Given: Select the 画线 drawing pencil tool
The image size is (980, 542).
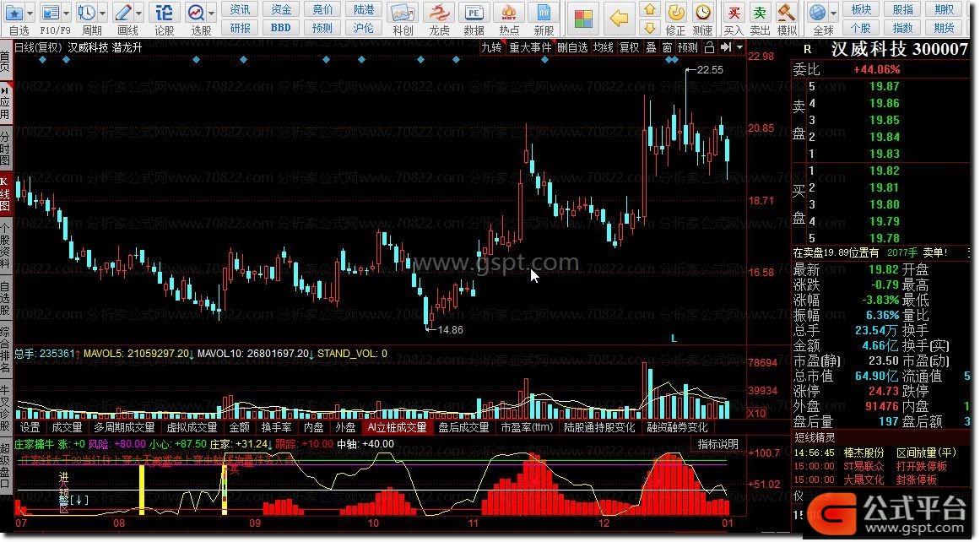Looking at the screenshot, I should tap(123, 13).
